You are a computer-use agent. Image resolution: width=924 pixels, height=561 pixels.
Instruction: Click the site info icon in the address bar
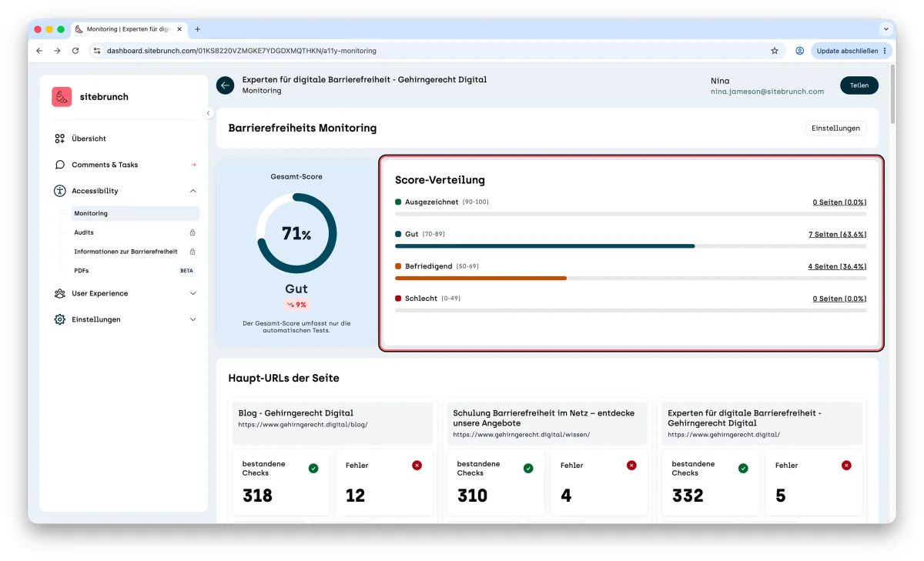(97, 51)
